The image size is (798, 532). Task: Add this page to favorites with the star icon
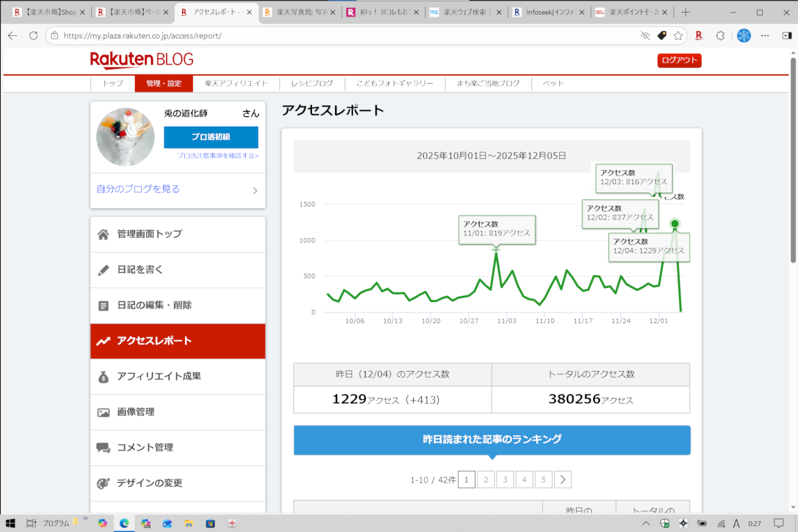click(678, 36)
